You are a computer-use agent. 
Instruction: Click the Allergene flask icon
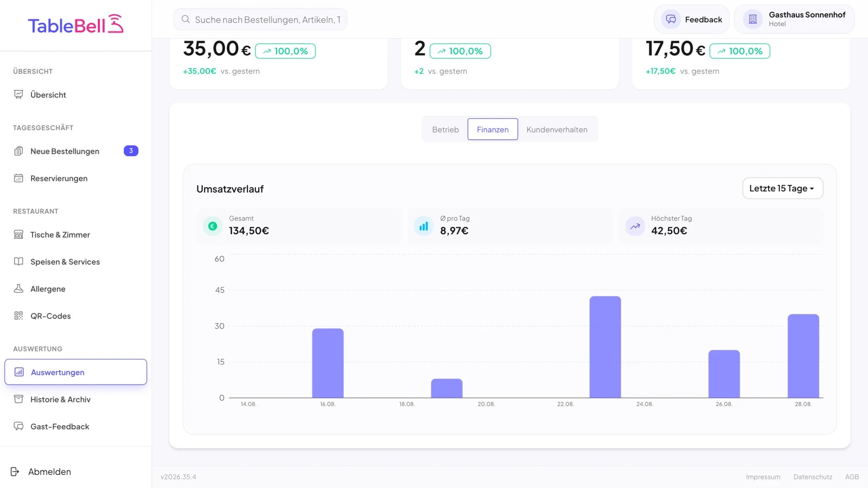click(x=18, y=288)
